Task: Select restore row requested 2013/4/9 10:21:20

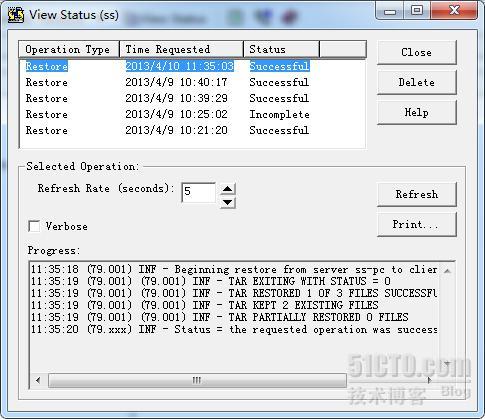Action: tap(192, 130)
